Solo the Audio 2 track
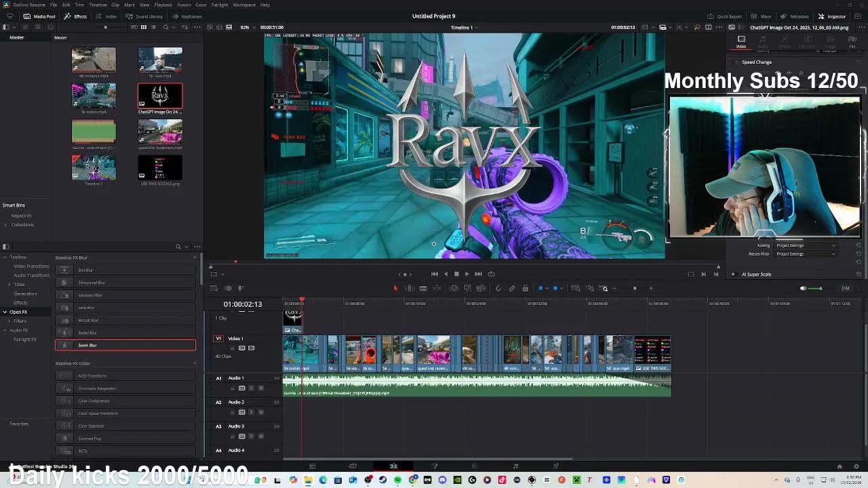This screenshot has width=868, height=488. (251, 412)
